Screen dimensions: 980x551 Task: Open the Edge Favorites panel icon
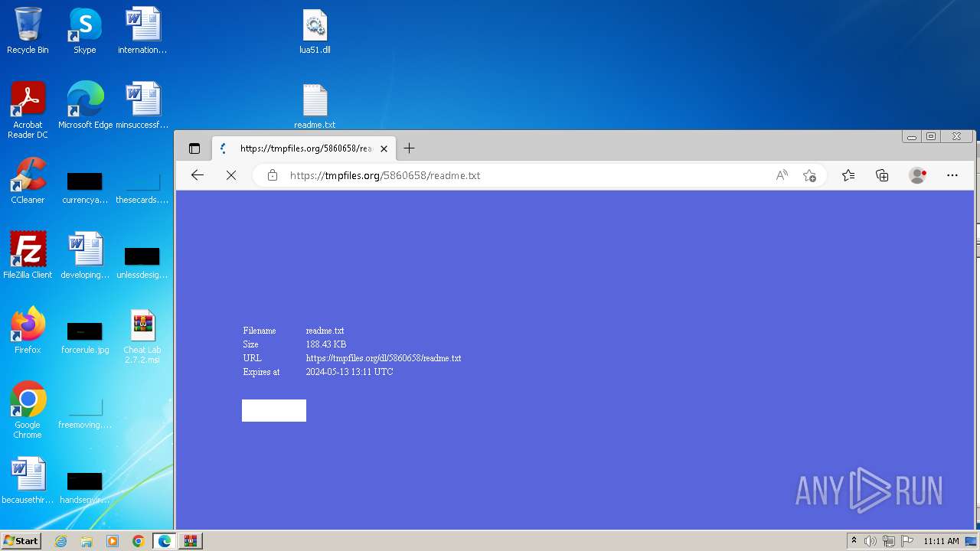pyautogui.click(x=848, y=175)
